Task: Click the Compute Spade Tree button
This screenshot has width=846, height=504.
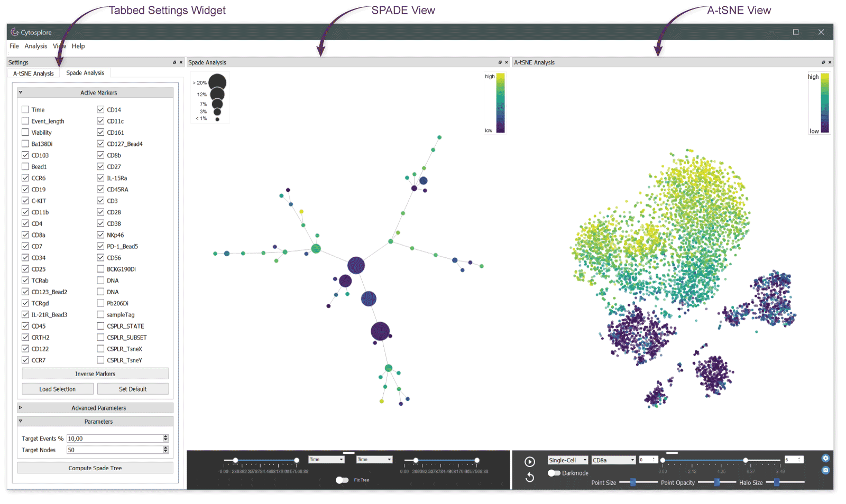Action: click(x=95, y=468)
